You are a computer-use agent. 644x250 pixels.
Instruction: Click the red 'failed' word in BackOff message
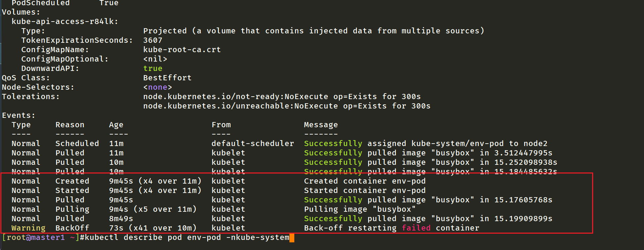[416, 228]
